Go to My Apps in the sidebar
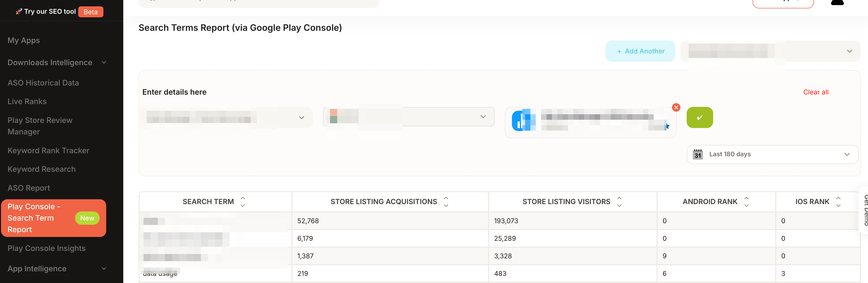The image size is (868, 283). (x=24, y=40)
